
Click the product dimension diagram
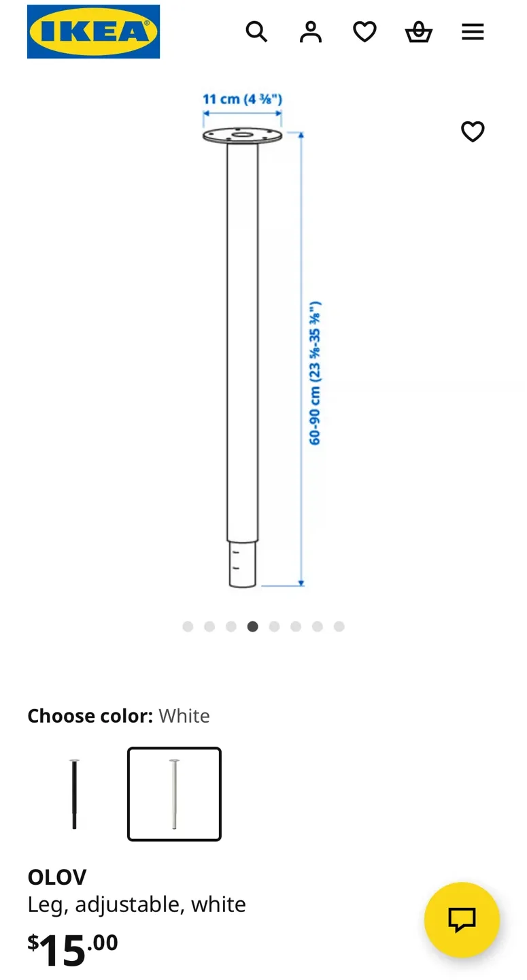click(x=252, y=340)
